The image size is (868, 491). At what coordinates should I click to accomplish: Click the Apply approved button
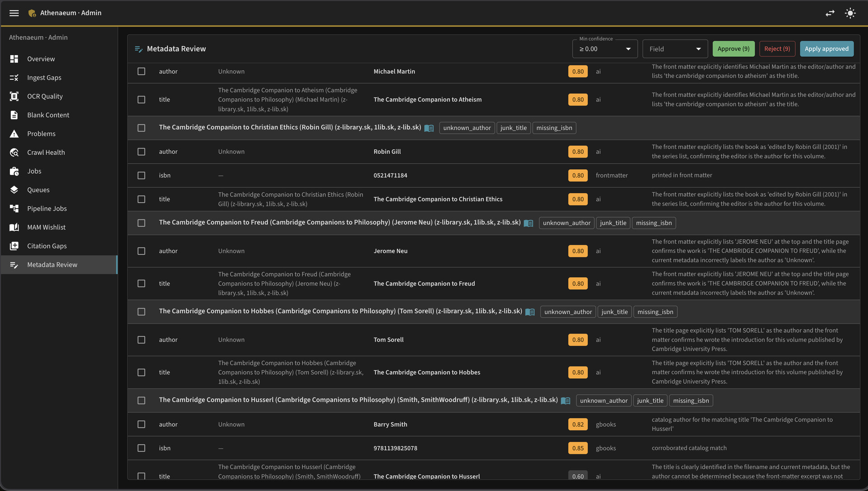(826, 49)
